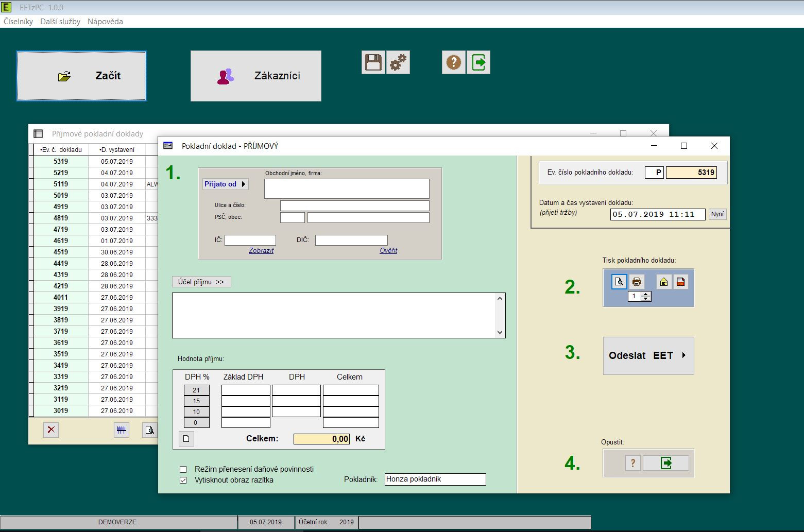
Task: Open the Další služby menu
Action: (x=60, y=22)
